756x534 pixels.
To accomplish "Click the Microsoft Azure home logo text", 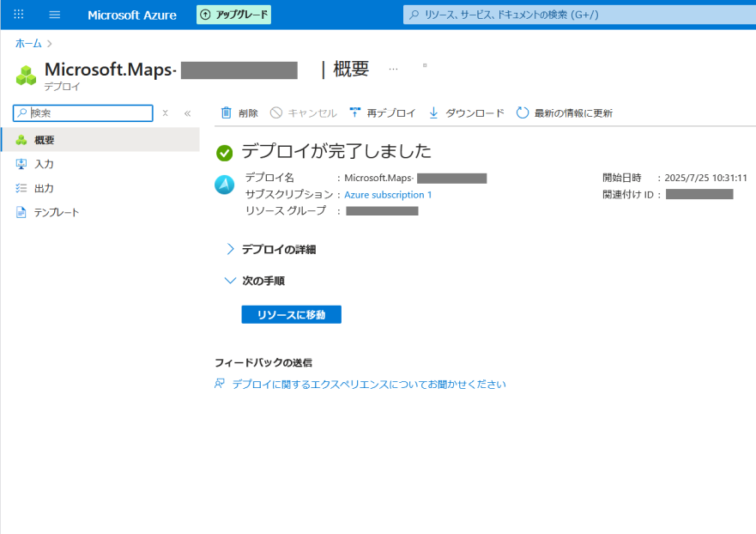I will click(x=132, y=15).
